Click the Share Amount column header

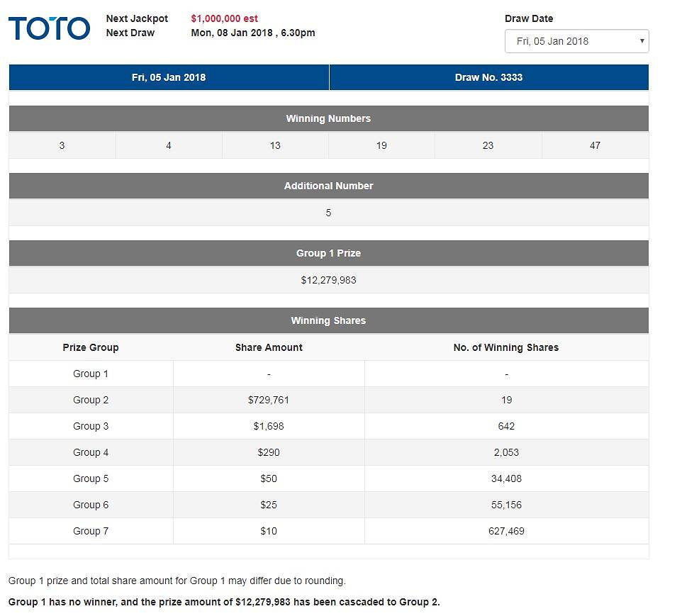click(x=269, y=347)
